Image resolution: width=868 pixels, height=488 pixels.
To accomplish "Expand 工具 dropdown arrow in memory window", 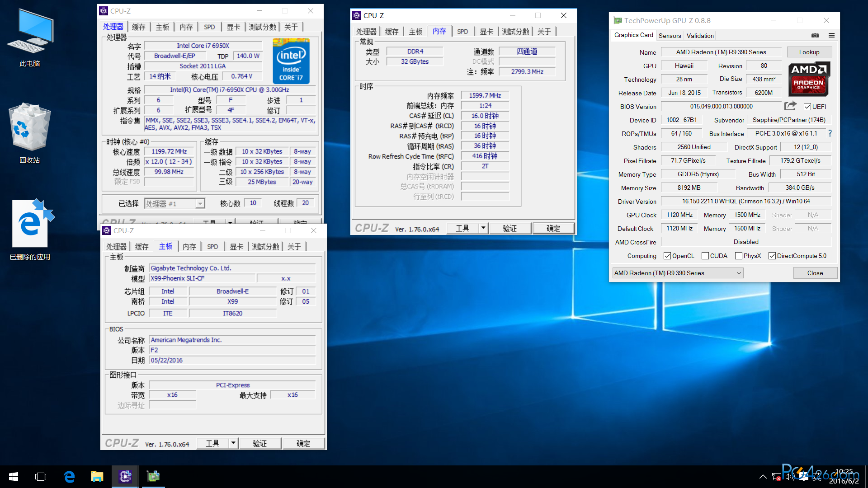I will 483,228.
